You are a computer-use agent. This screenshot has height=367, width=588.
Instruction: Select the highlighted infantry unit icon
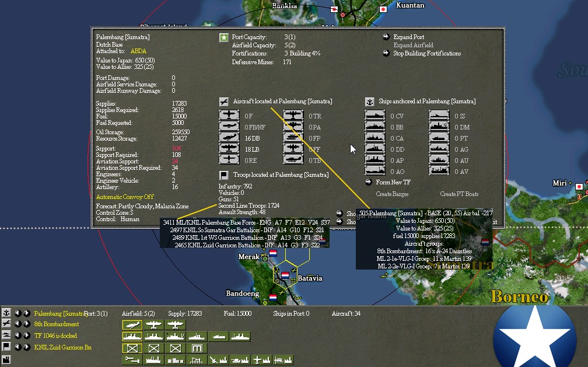tap(132, 348)
